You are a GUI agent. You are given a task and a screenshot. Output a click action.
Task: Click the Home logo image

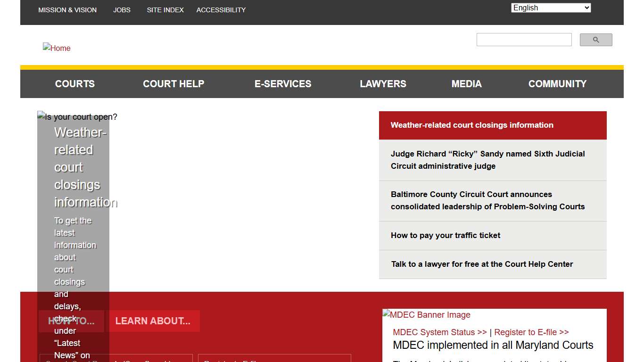click(57, 48)
